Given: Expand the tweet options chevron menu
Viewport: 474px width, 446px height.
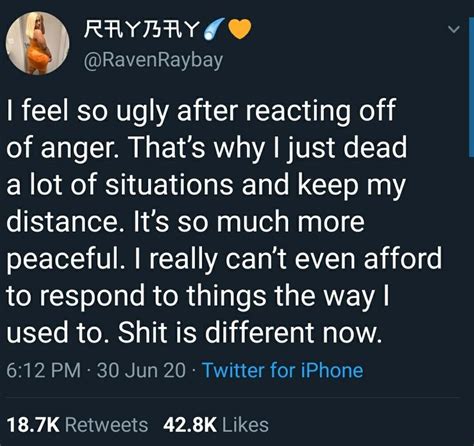Looking at the screenshot, I should pos(453,29).
